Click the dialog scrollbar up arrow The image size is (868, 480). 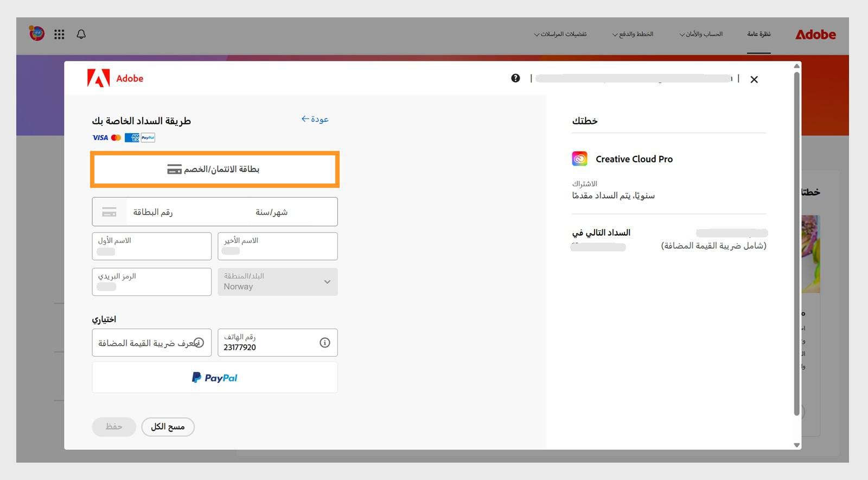click(x=797, y=66)
